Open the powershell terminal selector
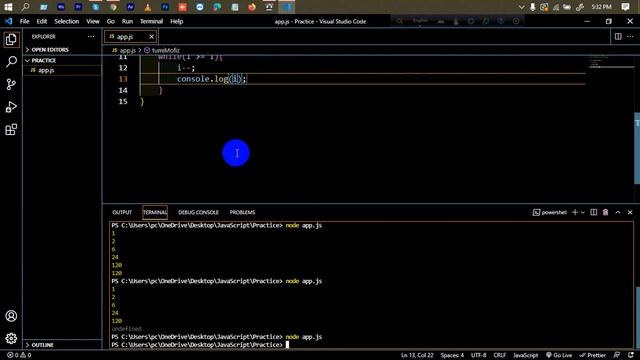Screen dimensions: 640x360 [550, 212]
